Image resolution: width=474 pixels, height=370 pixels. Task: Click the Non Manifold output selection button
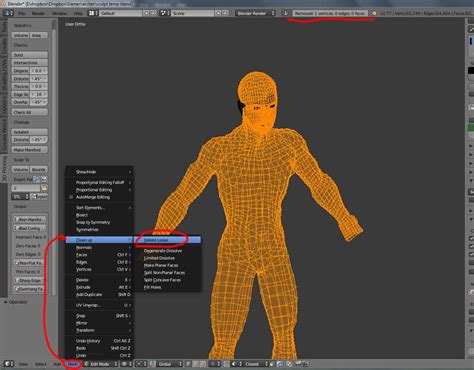[x=29, y=219]
